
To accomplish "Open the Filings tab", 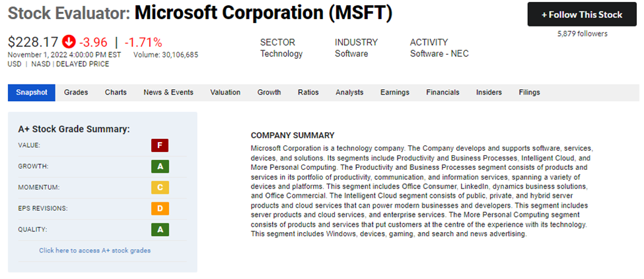I will [x=530, y=93].
